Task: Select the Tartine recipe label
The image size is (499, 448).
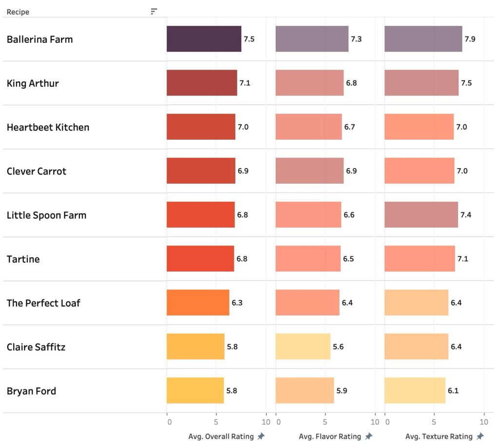Action: (x=23, y=259)
